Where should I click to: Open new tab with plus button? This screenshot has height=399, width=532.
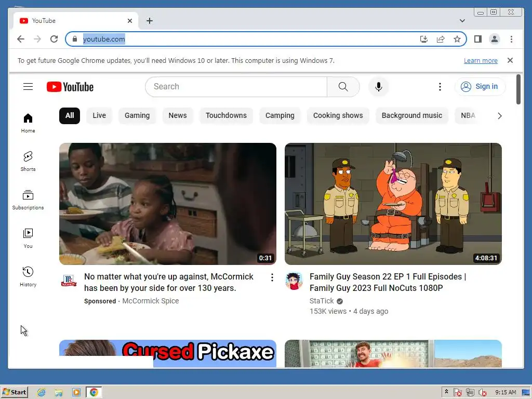(150, 21)
